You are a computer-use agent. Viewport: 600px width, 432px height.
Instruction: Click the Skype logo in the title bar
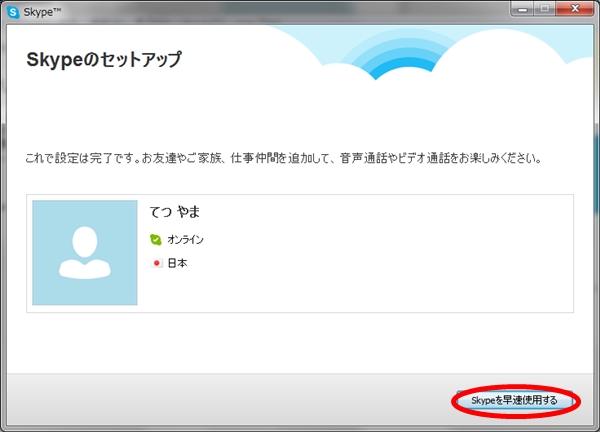13,12
